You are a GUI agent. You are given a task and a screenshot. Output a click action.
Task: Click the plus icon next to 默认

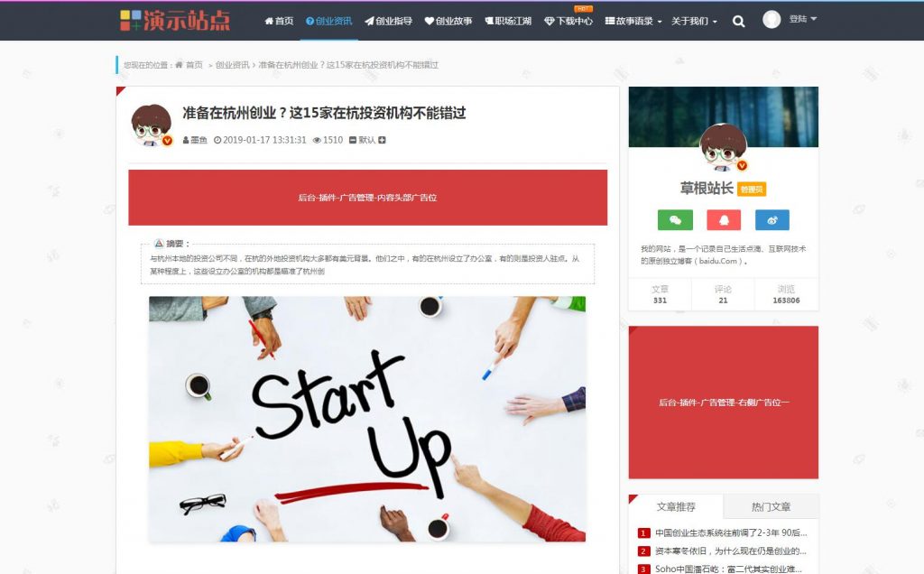pos(382,140)
